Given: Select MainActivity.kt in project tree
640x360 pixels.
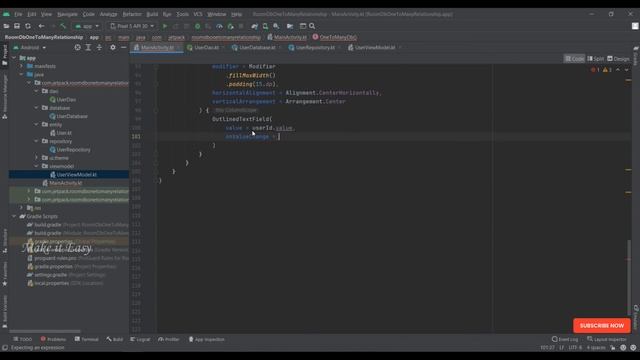Looking at the screenshot, I should pos(65,183).
